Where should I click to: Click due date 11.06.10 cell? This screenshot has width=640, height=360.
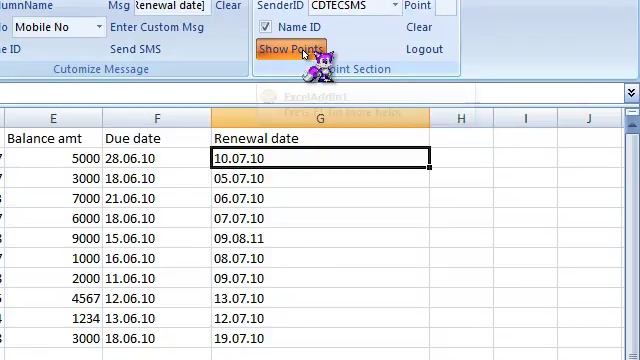coord(157,278)
